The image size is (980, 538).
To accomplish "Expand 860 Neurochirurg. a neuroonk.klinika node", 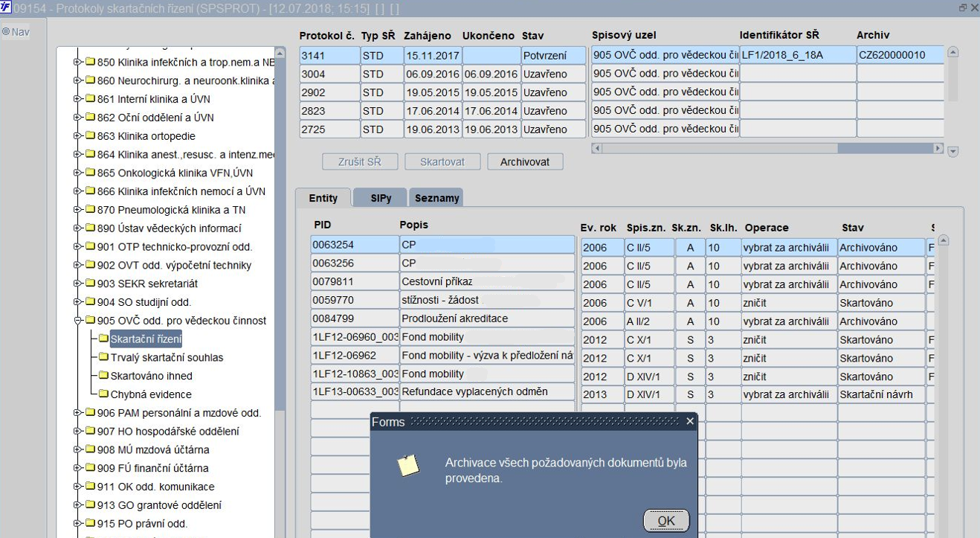I will [x=77, y=80].
